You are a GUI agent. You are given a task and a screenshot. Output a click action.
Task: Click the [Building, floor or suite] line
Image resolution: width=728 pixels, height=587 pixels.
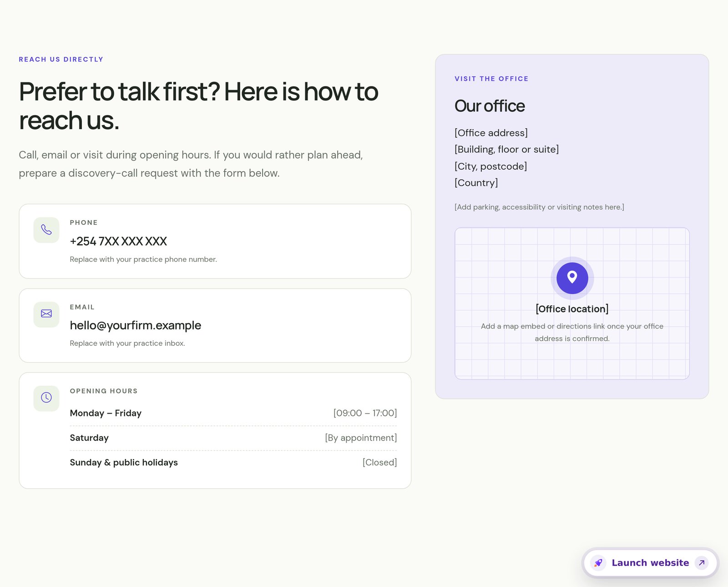[x=506, y=149]
